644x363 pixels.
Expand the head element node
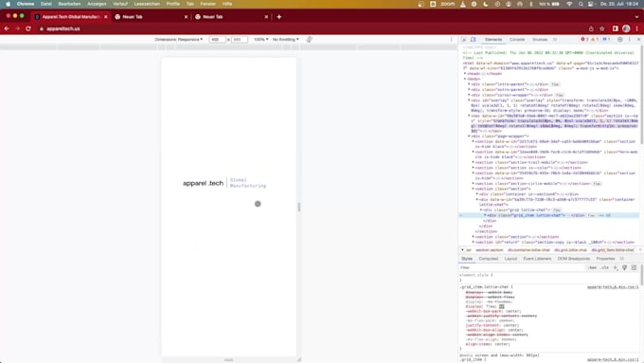tap(465, 74)
